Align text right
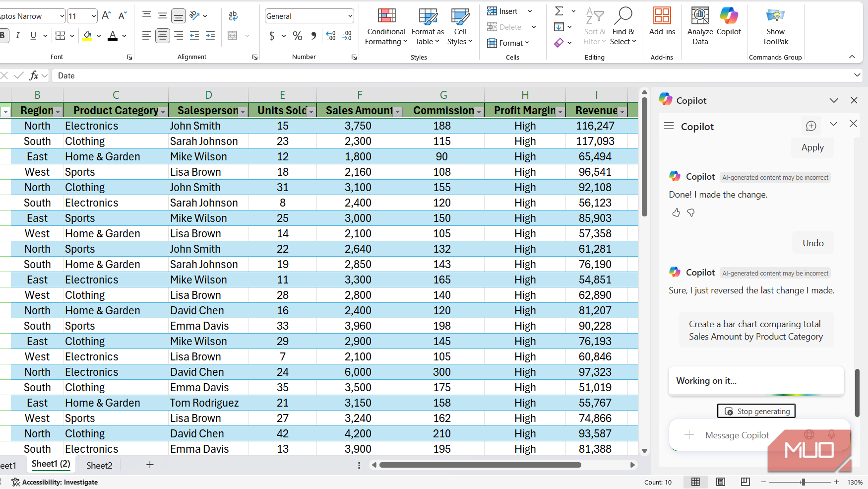Viewport: 868px width, 489px height. 179,35
